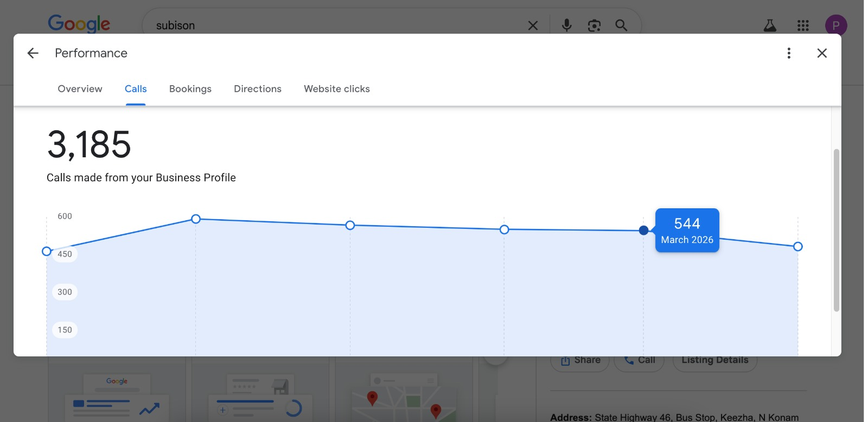Click the 3,185 total calls figure
Screen dimensions: 868x422
click(89, 145)
